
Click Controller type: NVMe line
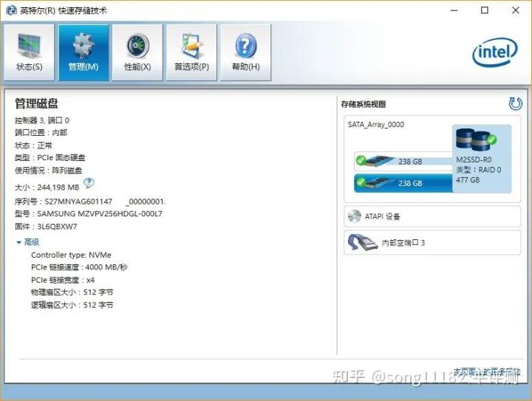(71, 255)
